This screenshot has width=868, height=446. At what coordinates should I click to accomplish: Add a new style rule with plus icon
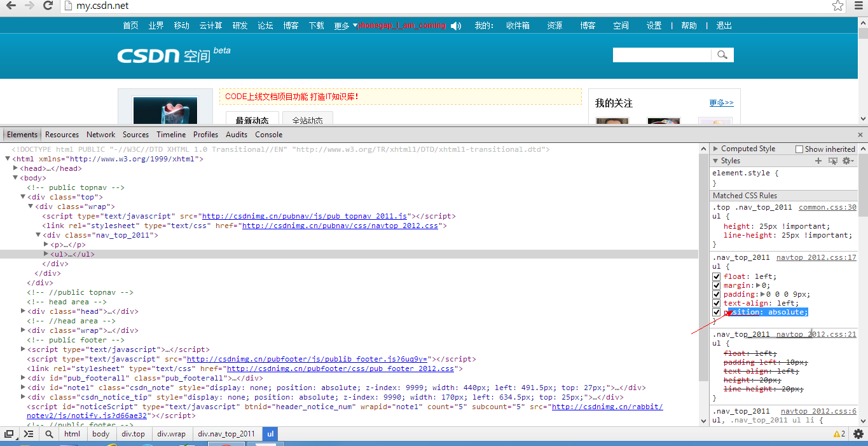pos(818,161)
